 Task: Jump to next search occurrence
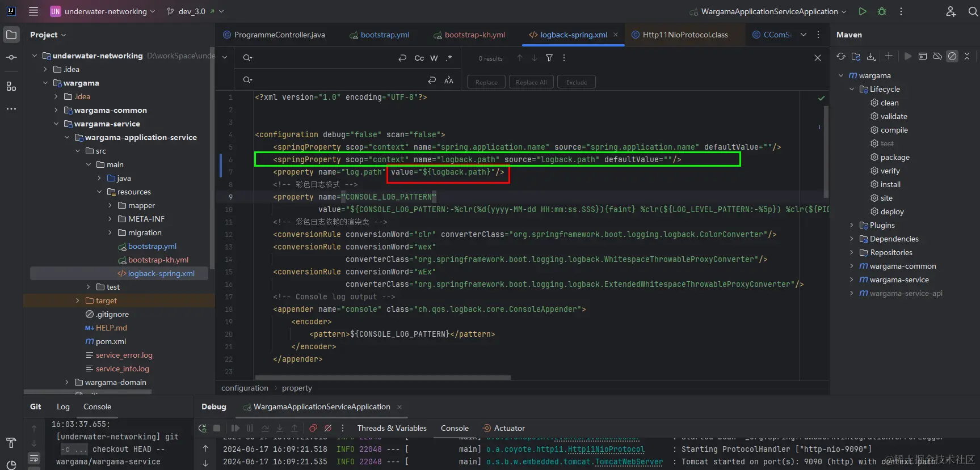pos(535,58)
